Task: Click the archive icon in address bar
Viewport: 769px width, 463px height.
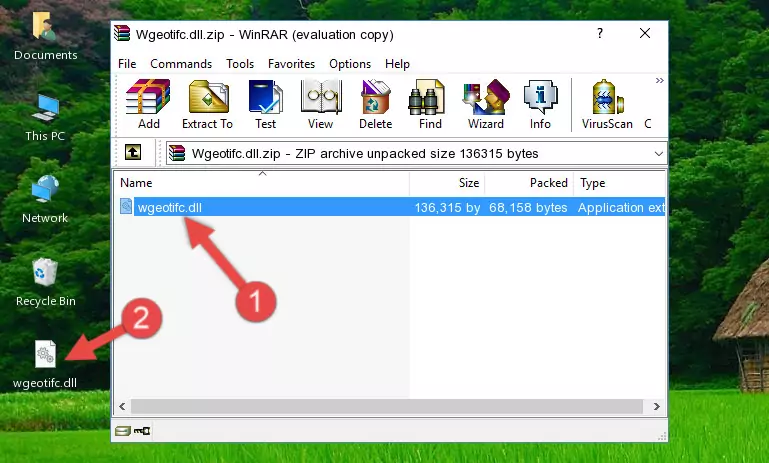Action: [x=177, y=154]
